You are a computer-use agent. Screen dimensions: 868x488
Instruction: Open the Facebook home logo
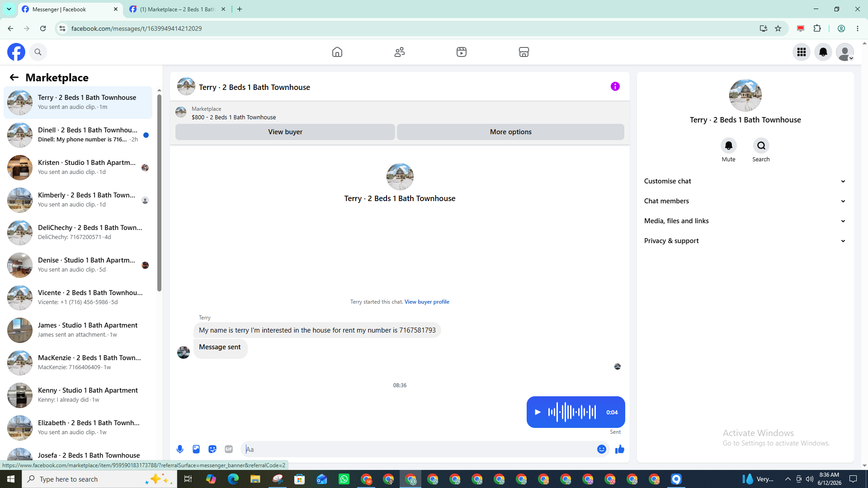(16, 52)
